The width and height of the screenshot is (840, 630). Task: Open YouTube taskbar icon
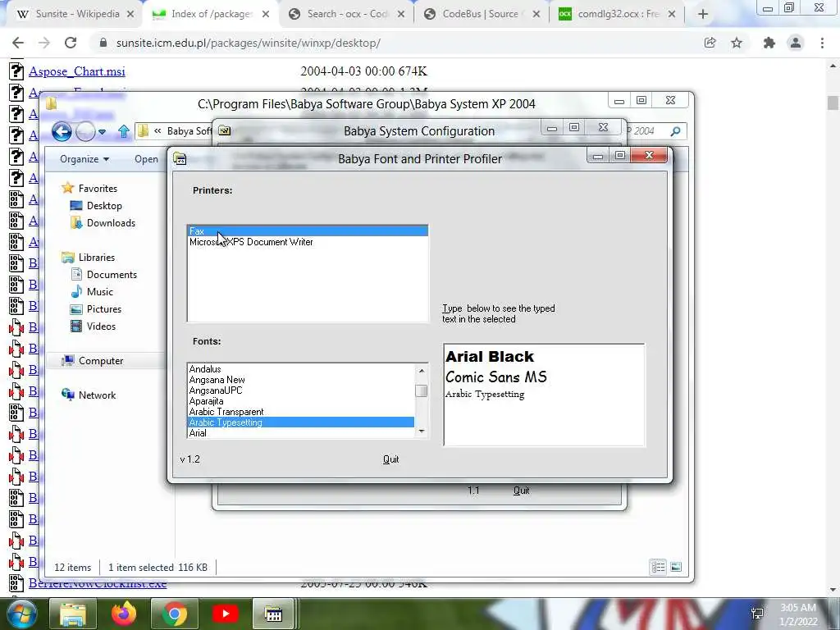tap(225, 614)
